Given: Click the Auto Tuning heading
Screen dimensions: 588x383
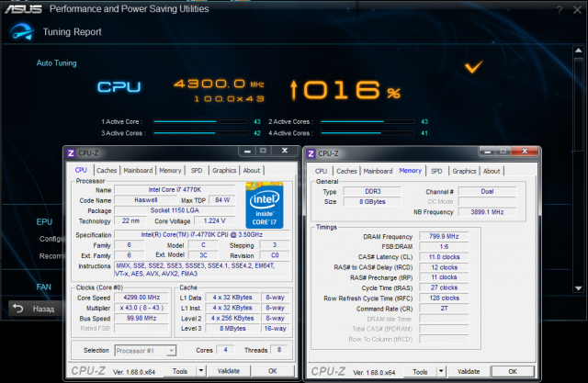Looking at the screenshot, I should click(57, 63).
